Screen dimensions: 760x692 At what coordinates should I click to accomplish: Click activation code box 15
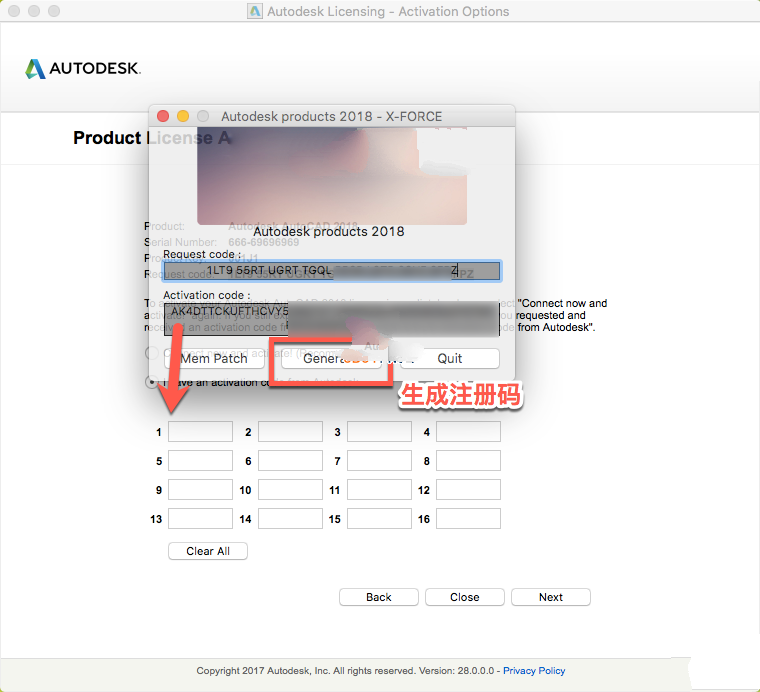(x=379, y=519)
